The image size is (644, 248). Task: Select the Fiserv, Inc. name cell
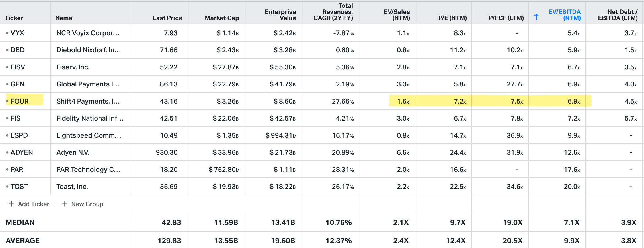pyautogui.click(x=73, y=67)
